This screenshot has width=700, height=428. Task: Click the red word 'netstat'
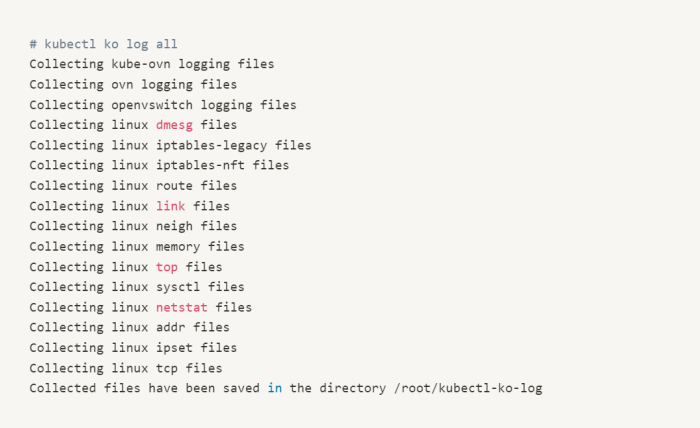coord(181,307)
